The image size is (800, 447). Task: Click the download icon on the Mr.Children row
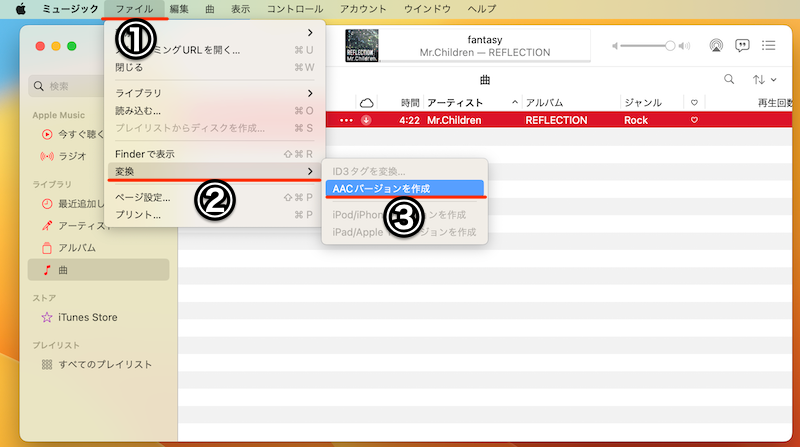[367, 120]
